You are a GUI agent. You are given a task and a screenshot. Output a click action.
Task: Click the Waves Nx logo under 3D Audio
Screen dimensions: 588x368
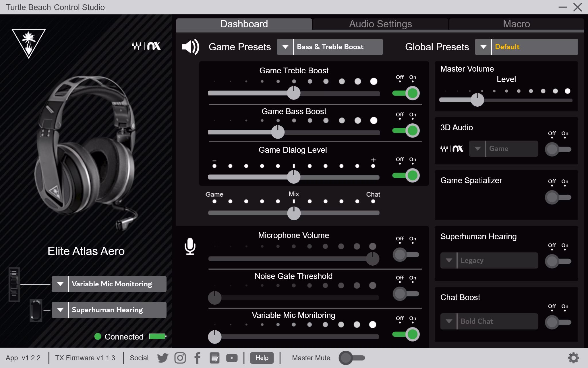click(x=452, y=149)
